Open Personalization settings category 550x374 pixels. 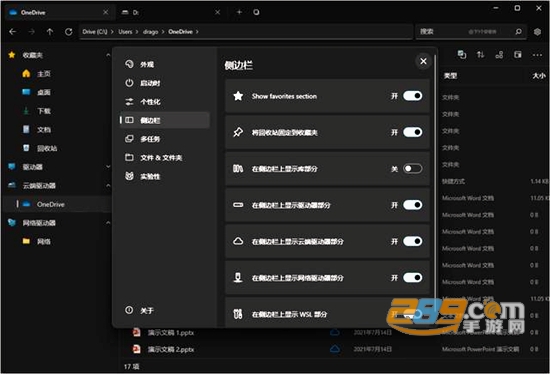[165, 102]
